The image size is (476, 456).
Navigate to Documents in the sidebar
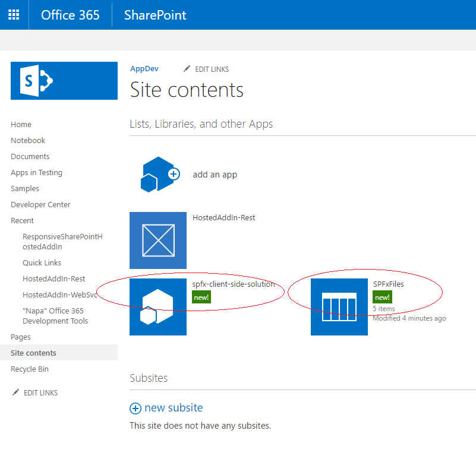point(30,156)
